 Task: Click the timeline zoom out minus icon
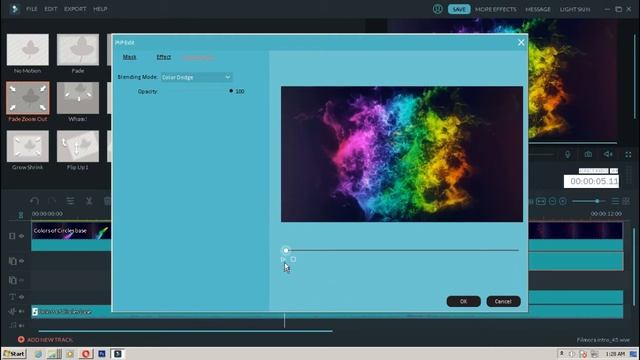552,201
